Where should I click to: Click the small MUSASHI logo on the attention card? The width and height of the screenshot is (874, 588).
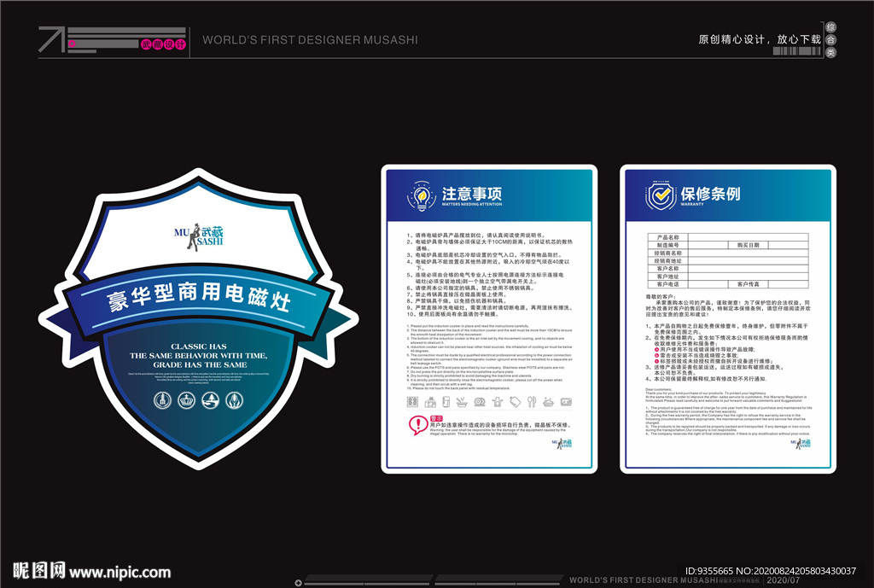562,444
